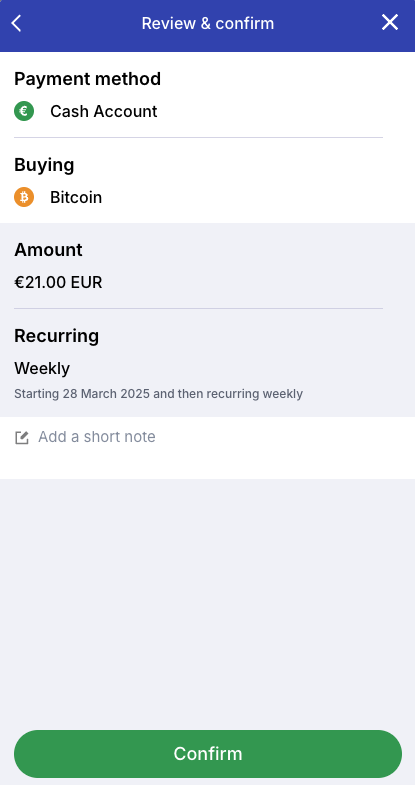Click the Recurring section heading
This screenshot has height=785, width=415.
(57, 335)
